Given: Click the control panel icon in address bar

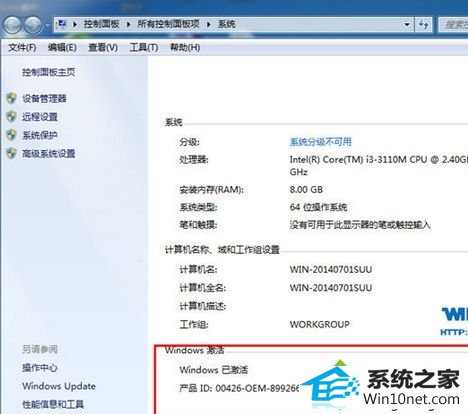Looking at the screenshot, I should coord(61,24).
